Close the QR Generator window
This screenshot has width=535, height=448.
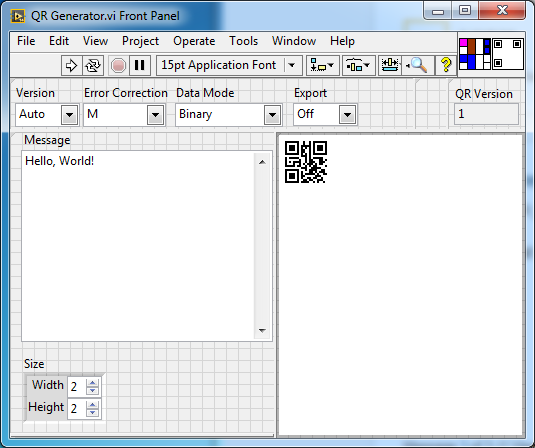pos(502,11)
